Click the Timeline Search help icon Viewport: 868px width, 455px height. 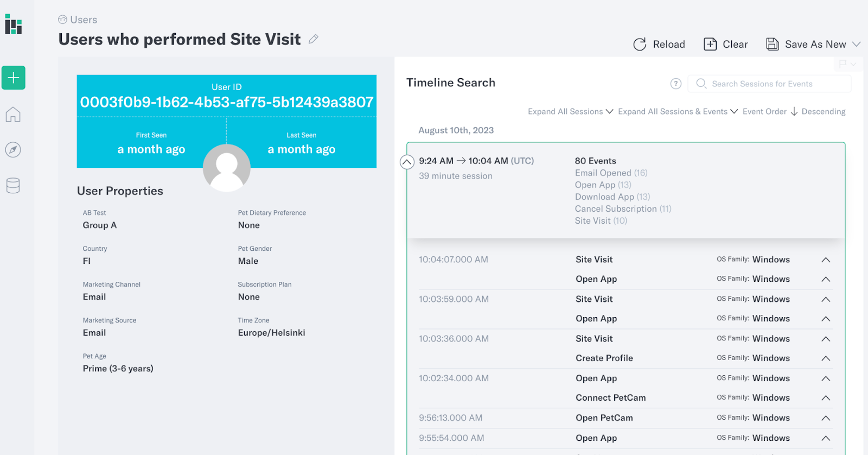[x=676, y=84]
